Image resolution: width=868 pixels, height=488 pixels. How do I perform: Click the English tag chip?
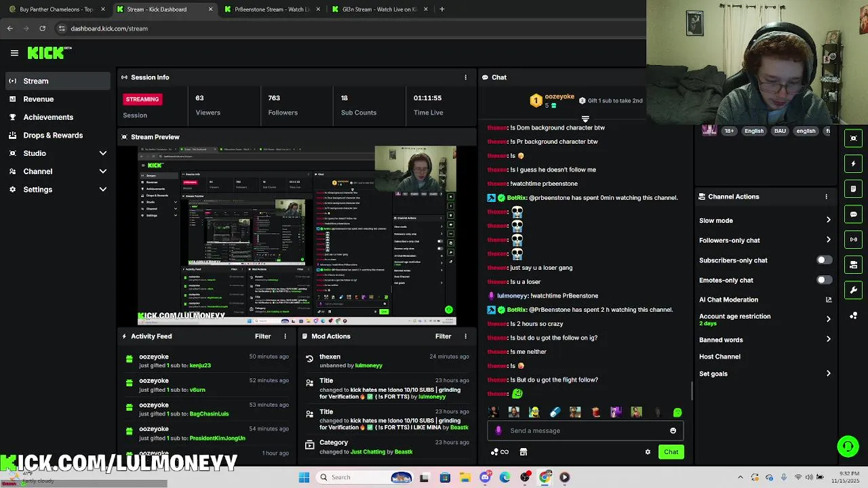pyautogui.click(x=753, y=131)
